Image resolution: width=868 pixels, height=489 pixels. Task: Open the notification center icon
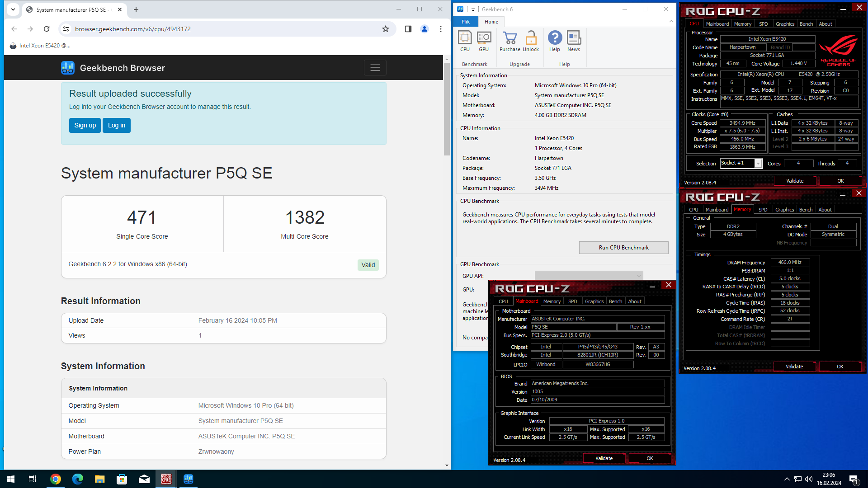pos(854,480)
